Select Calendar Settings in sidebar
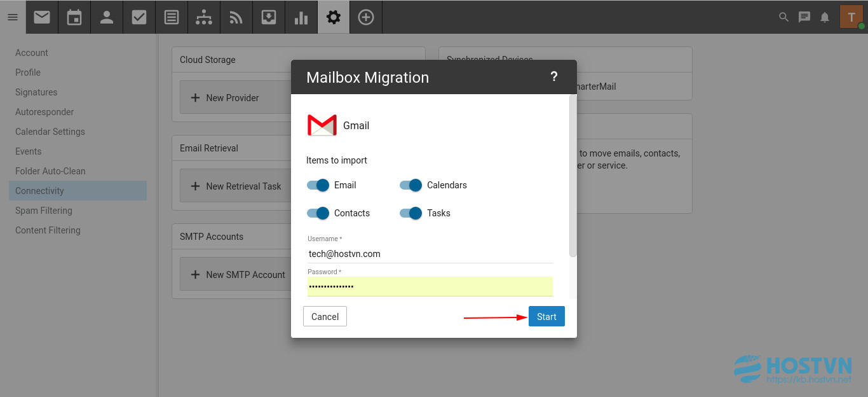Viewport: 868px width, 397px height. coord(50,132)
